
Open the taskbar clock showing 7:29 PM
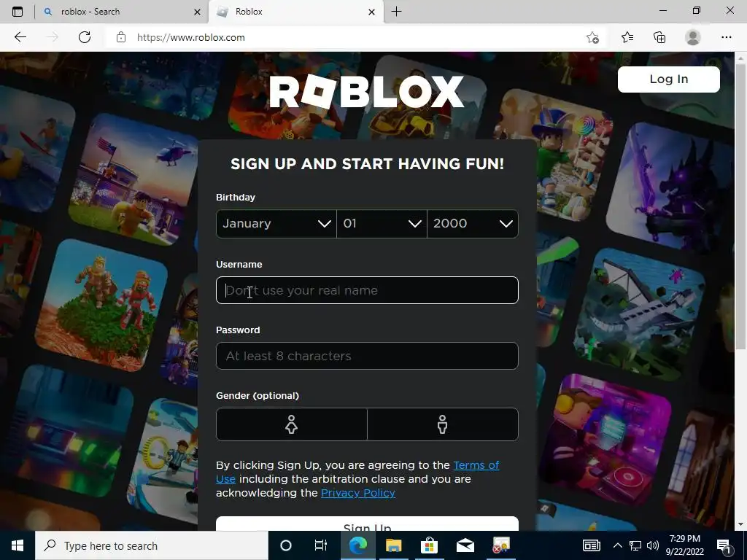[x=684, y=545]
